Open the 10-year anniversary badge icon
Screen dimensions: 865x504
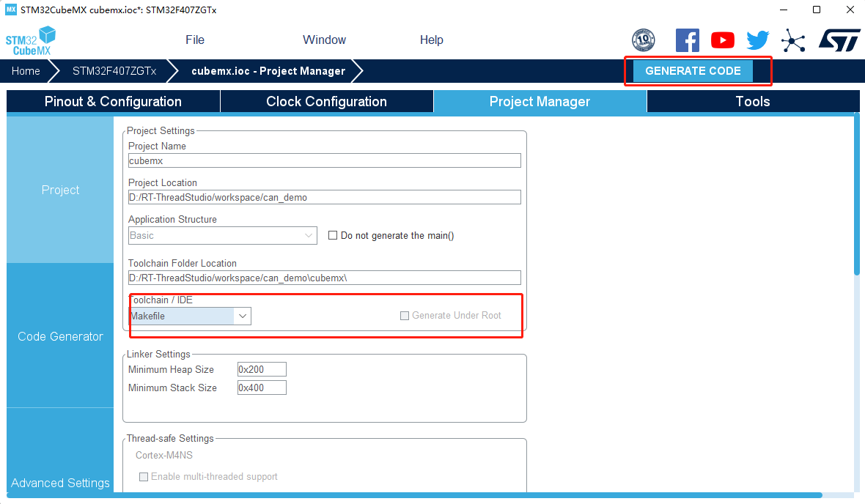[643, 40]
